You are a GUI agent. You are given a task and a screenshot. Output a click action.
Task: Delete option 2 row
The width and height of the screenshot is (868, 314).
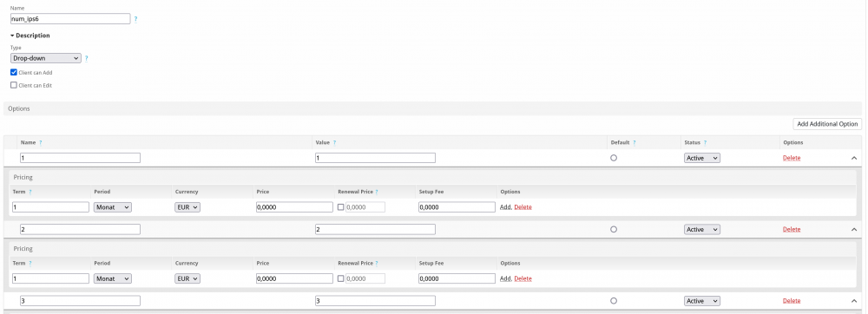(792, 229)
